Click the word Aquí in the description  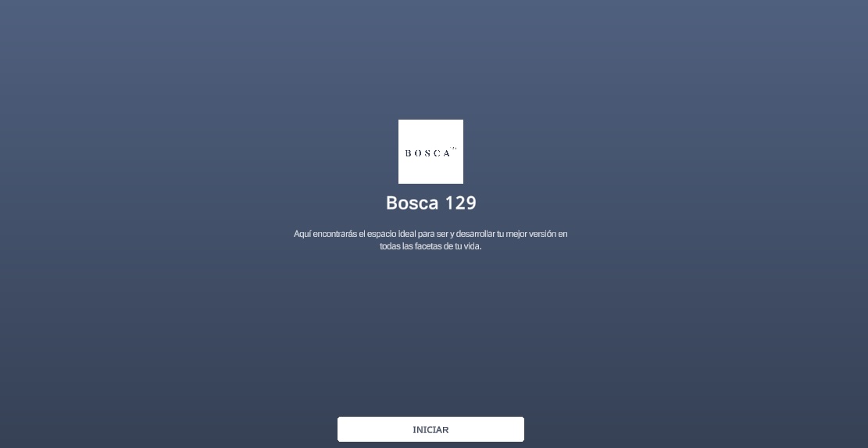tap(302, 234)
